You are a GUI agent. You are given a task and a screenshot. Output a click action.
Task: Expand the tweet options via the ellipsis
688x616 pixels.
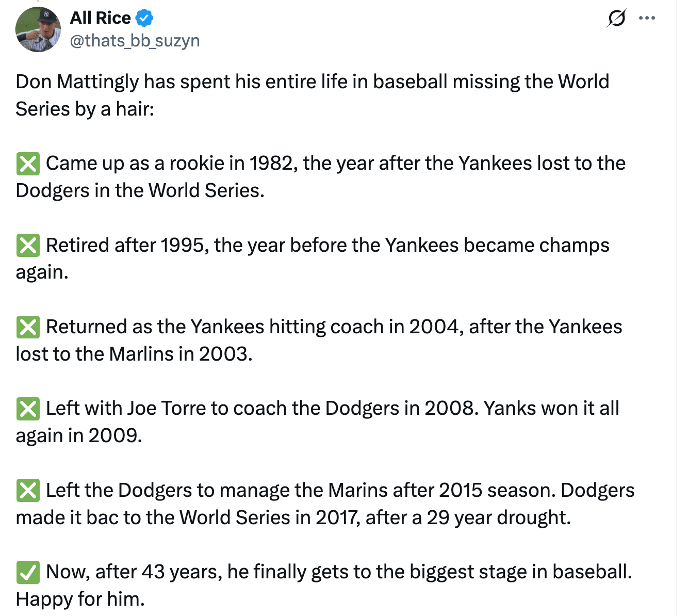point(647,18)
